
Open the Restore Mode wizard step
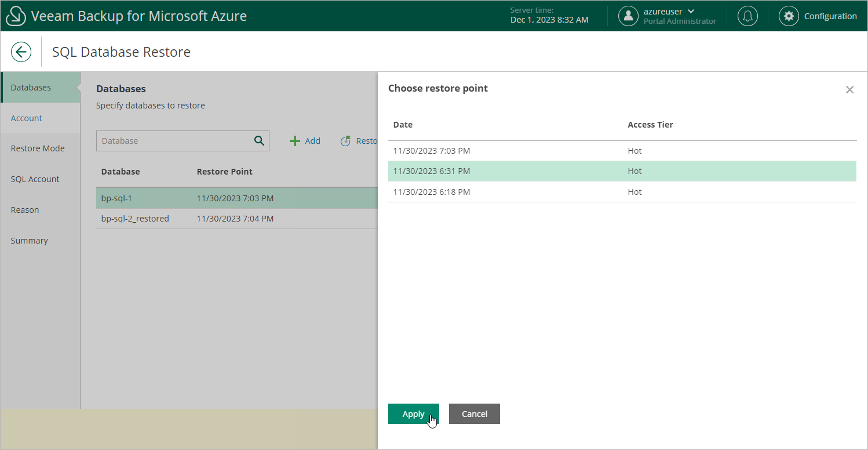click(40, 148)
